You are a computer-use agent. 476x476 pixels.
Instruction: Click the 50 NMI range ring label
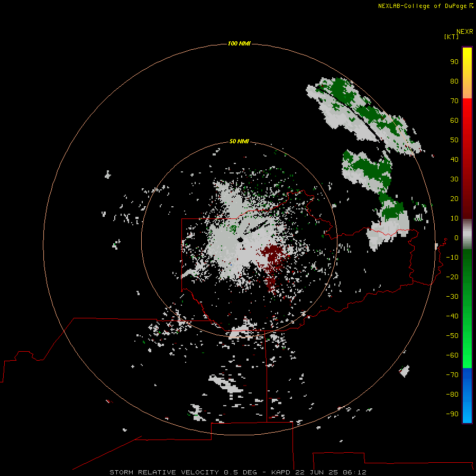point(239,141)
